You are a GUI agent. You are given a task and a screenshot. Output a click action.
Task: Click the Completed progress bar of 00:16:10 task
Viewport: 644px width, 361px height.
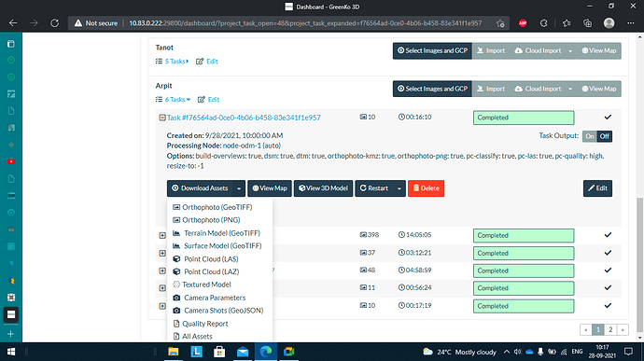click(524, 118)
